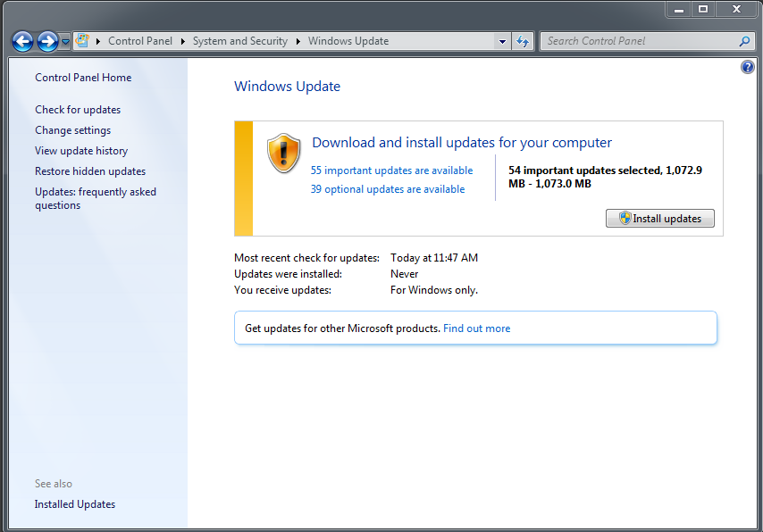Image resolution: width=763 pixels, height=532 pixels.
Task: Open Change settings
Action: coord(73,130)
